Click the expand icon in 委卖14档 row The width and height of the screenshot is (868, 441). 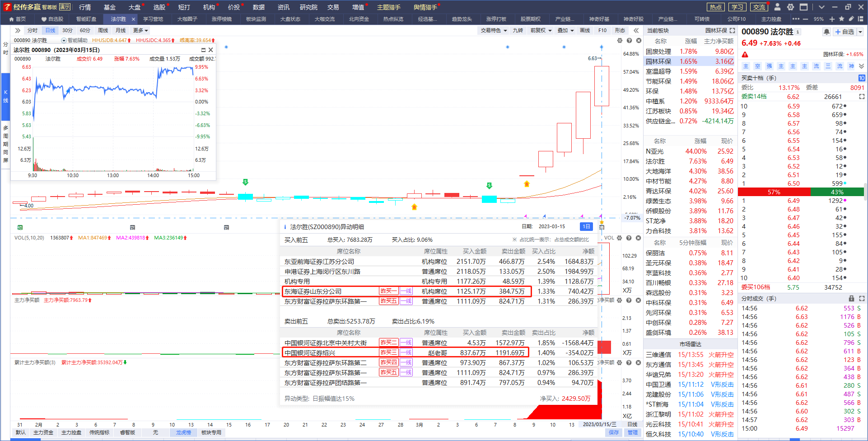(x=862, y=97)
